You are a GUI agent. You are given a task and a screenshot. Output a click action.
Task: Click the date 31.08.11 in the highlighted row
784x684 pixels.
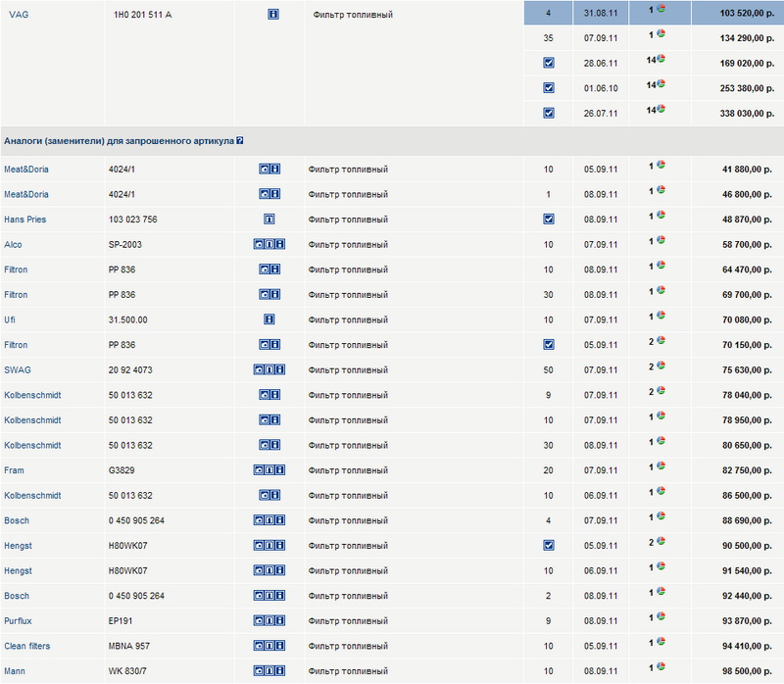(x=601, y=13)
